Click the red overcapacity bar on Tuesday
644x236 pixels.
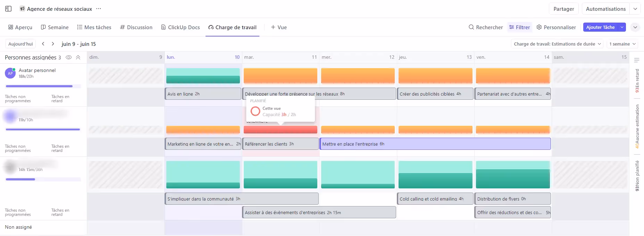pyautogui.click(x=280, y=130)
